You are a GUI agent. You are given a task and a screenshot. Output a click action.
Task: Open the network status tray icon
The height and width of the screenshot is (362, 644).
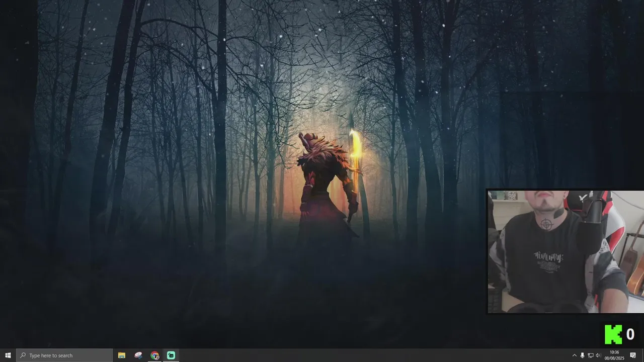[x=591, y=355]
